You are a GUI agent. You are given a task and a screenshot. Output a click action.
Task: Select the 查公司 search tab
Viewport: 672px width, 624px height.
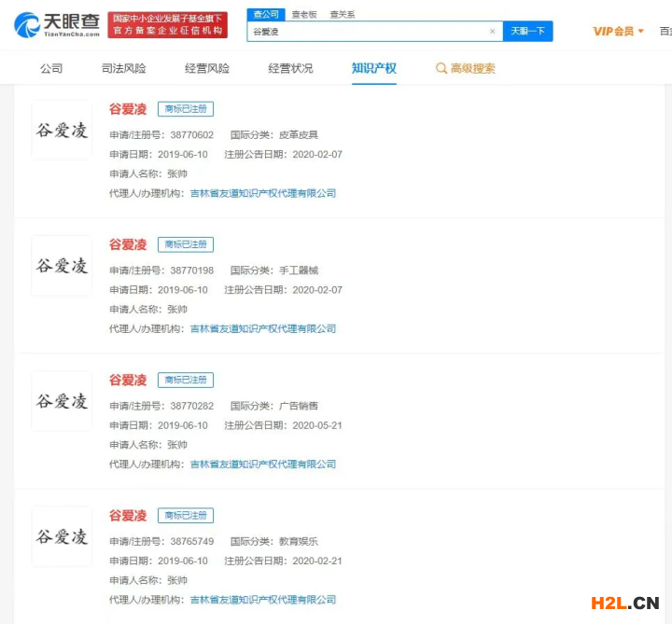click(265, 14)
